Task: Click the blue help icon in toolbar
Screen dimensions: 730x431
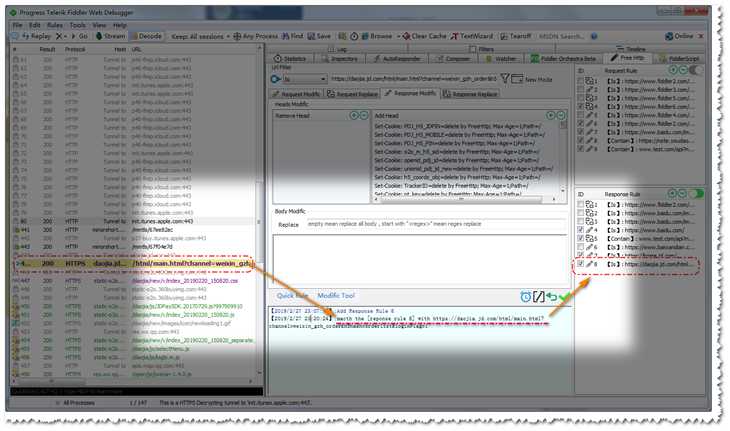Action: [594, 36]
